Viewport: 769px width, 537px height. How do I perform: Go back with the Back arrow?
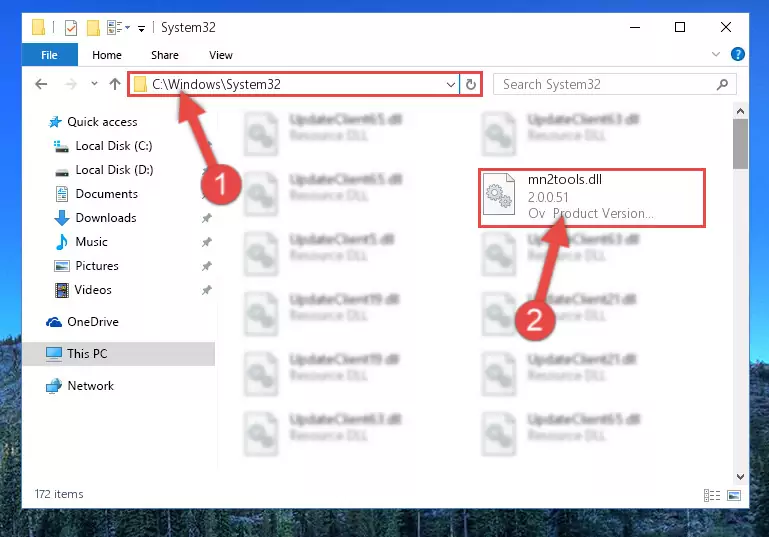[41, 84]
